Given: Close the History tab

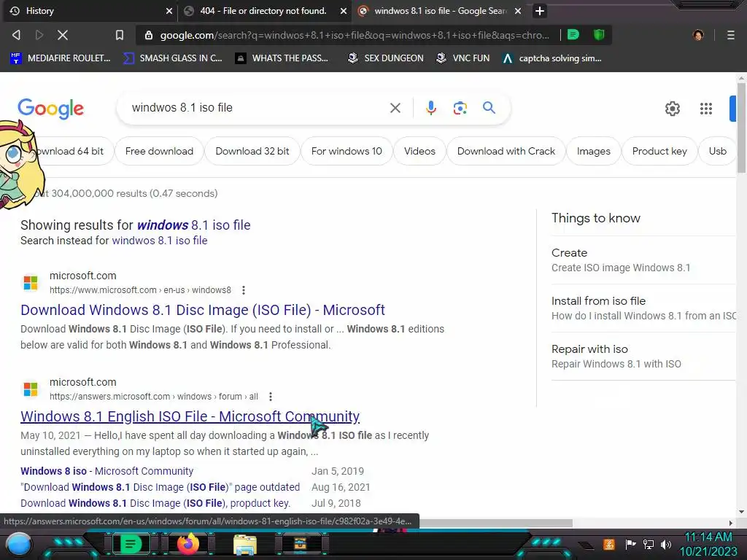Looking at the screenshot, I should pos(169,11).
